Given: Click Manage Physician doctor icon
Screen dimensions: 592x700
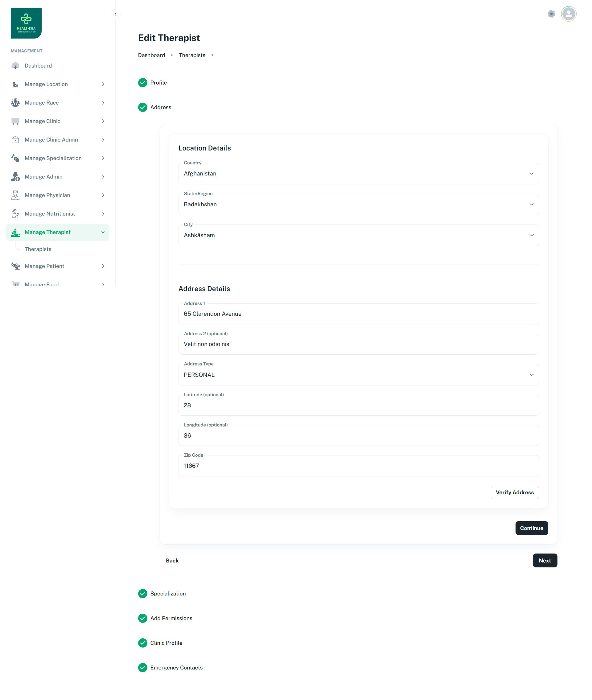Looking at the screenshot, I should [15, 195].
